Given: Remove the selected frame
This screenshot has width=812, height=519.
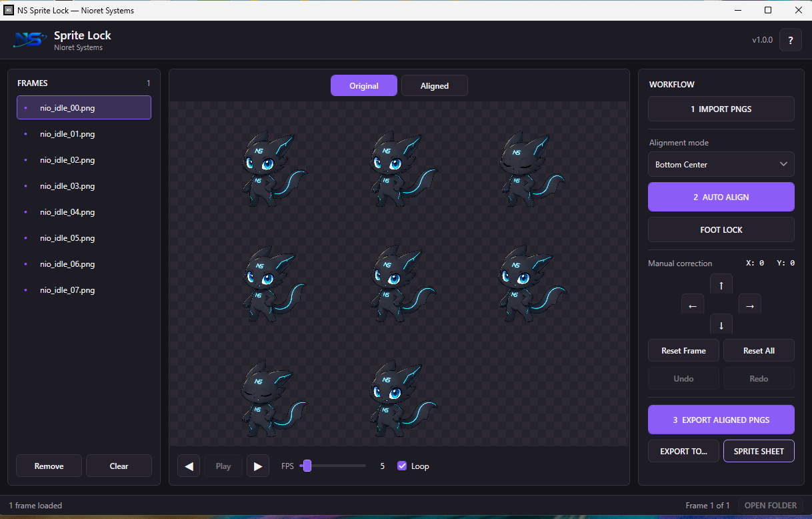Looking at the screenshot, I should click(49, 466).
